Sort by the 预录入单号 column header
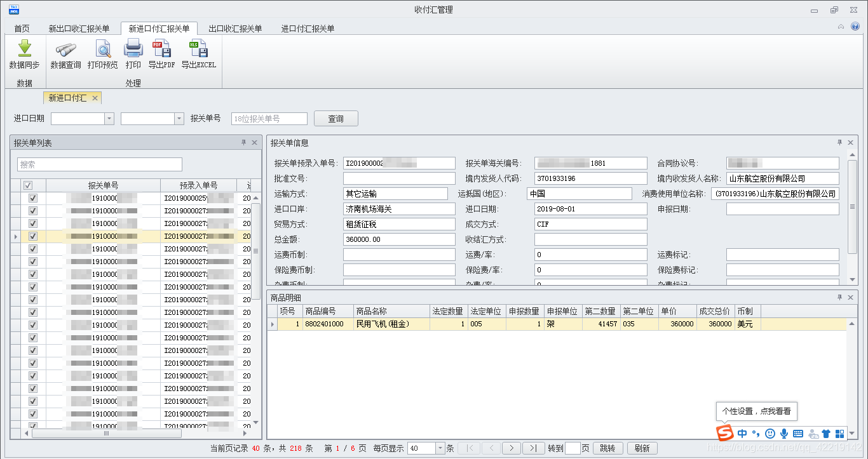The width and height of the screenshot is (868, 459). [198, 185]
